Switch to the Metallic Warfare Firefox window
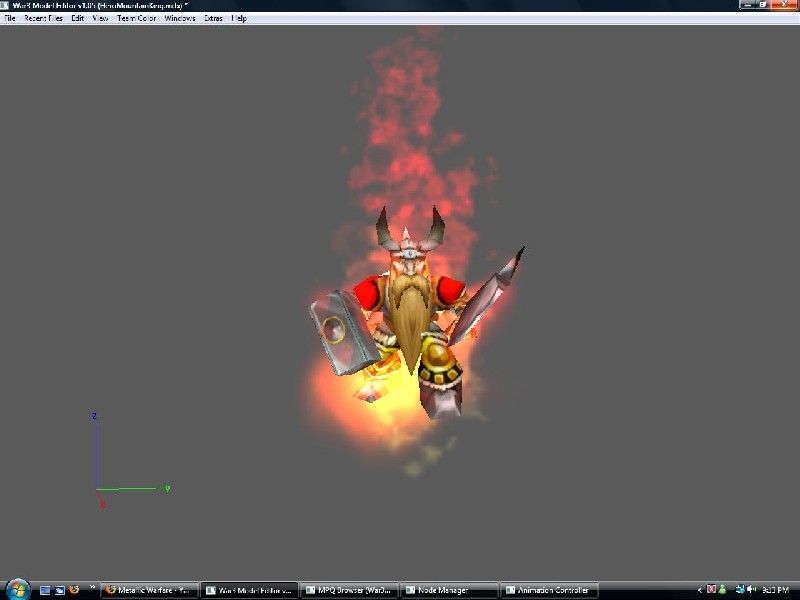 coord(149,591)
